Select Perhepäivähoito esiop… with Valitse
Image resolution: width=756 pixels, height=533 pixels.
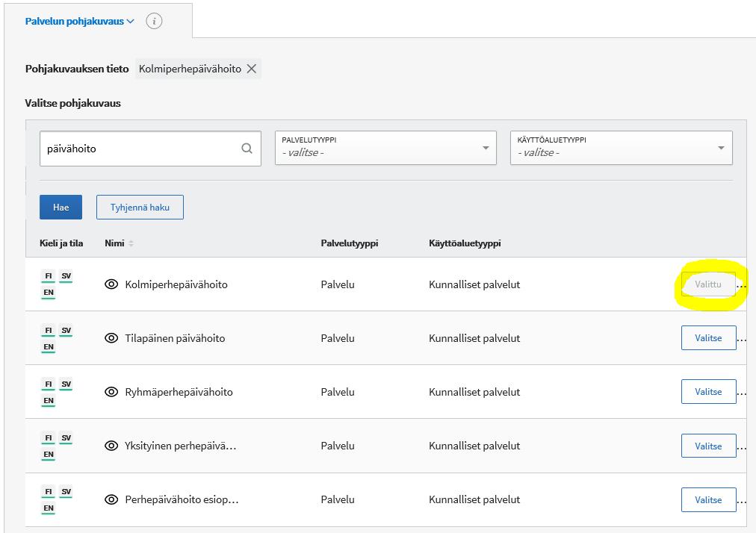(708, 499)
